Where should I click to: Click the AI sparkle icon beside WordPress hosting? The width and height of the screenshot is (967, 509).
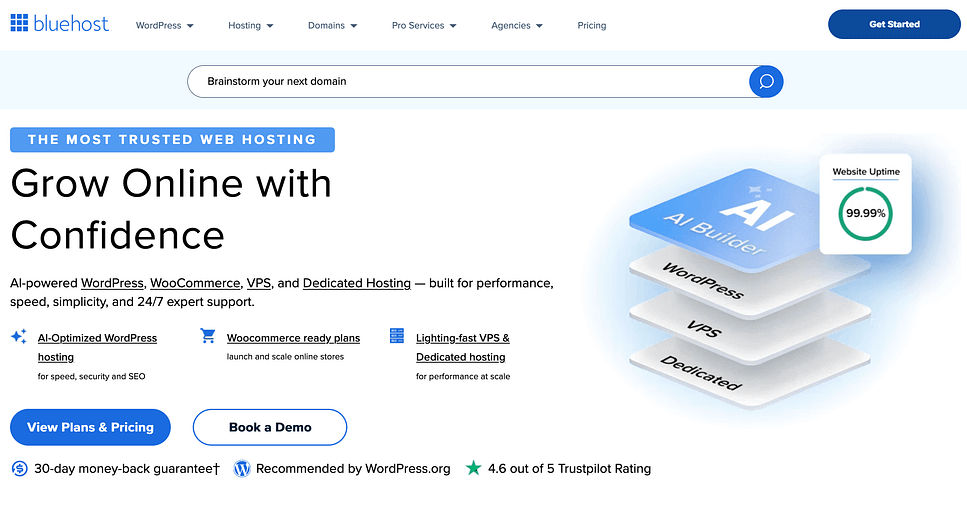18,337
